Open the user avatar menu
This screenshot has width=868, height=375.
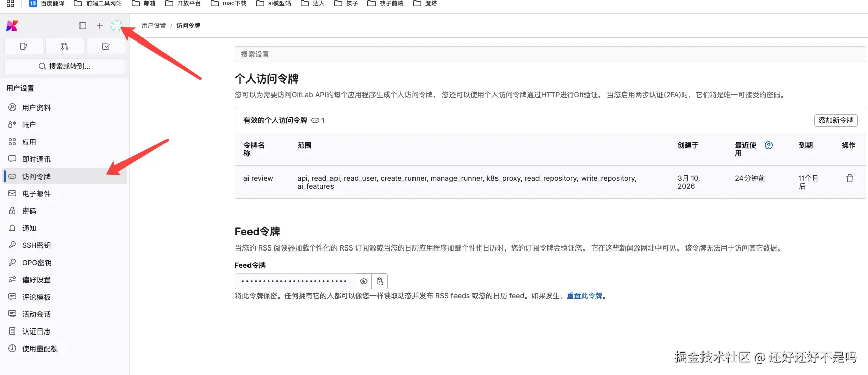point(117,25)
